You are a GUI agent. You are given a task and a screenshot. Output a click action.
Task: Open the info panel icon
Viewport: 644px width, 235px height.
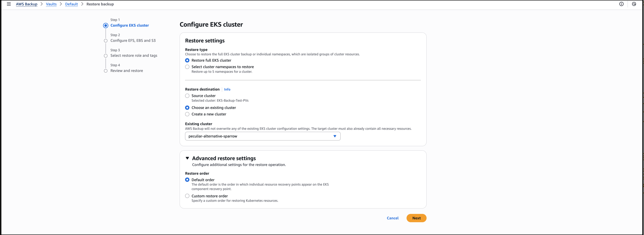621,4
